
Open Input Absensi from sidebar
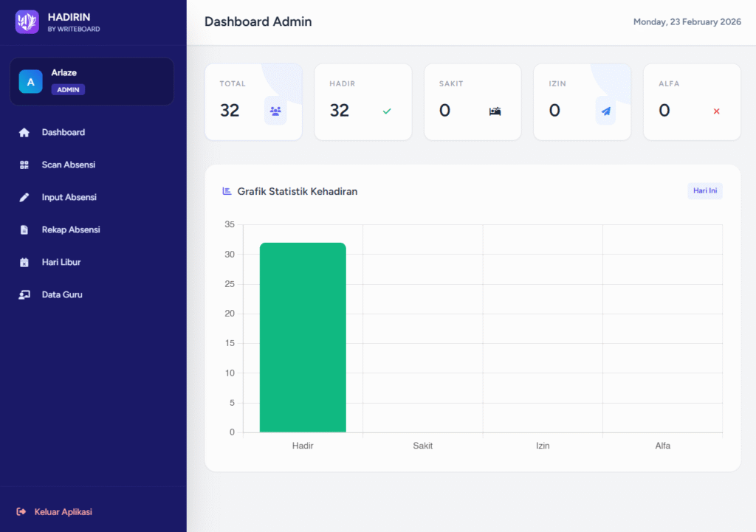coord(69,198)
